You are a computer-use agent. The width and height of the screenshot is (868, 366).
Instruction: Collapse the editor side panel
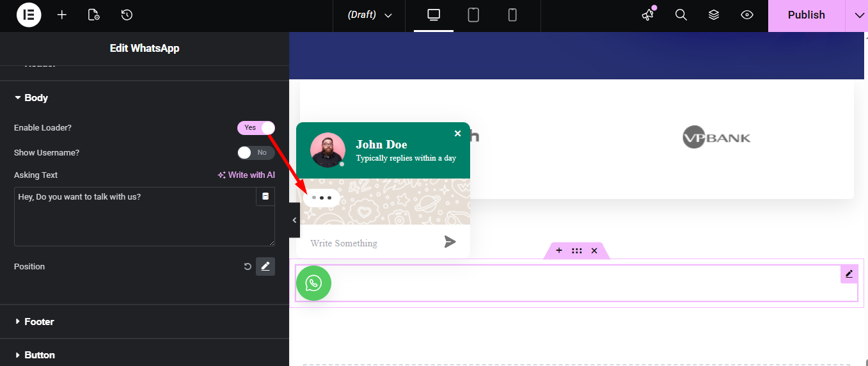pyautogui.click(x=294, y=220)
